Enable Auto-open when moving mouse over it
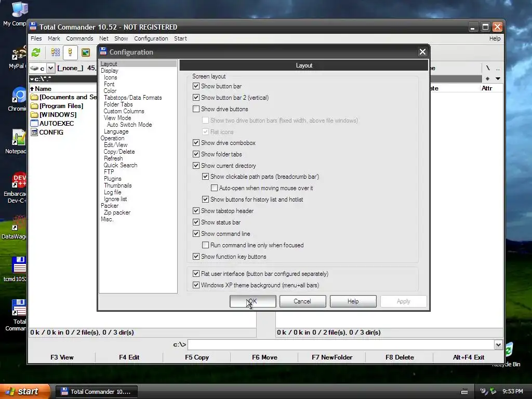Image resolution: width=532 pixels, height=399 pixels. (x=214, y=188)
